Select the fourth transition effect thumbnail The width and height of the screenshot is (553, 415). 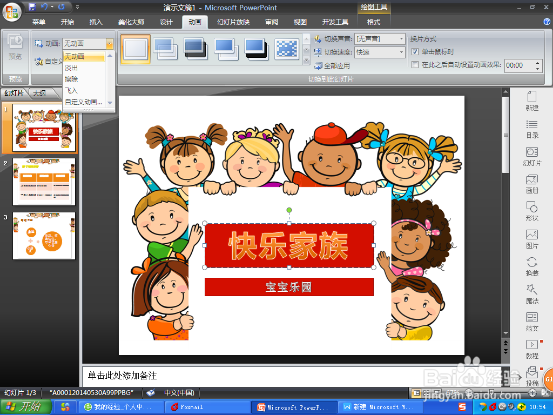coord(226,49)
